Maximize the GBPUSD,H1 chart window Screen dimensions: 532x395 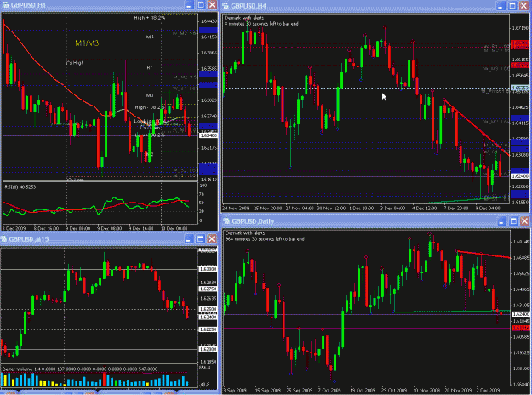[201, 5]
